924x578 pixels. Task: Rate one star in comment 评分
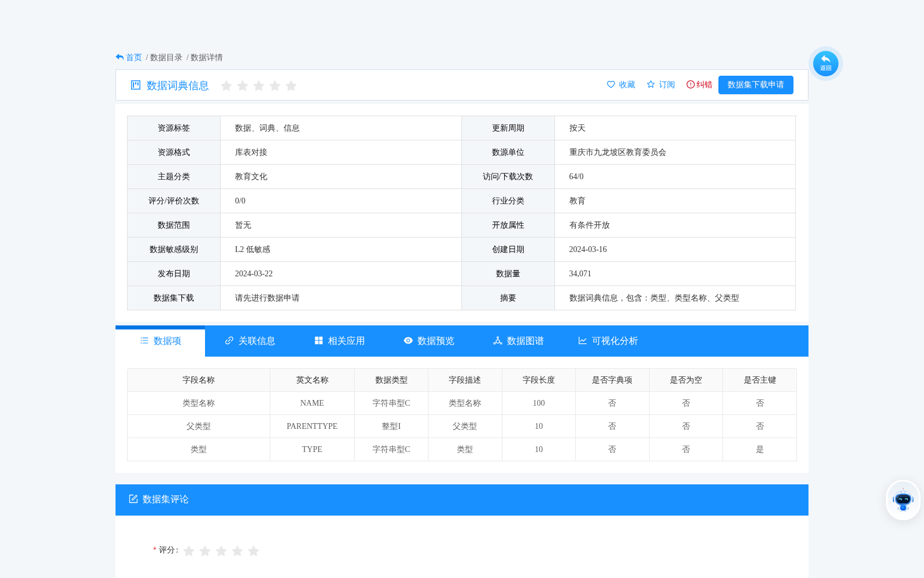pyautogui.click(x=189, y=551)
